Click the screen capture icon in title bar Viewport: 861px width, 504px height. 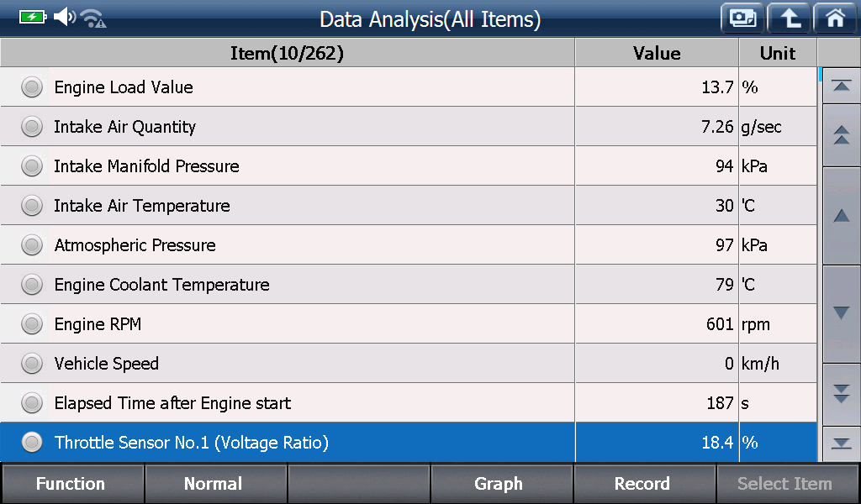click(742, 18)
